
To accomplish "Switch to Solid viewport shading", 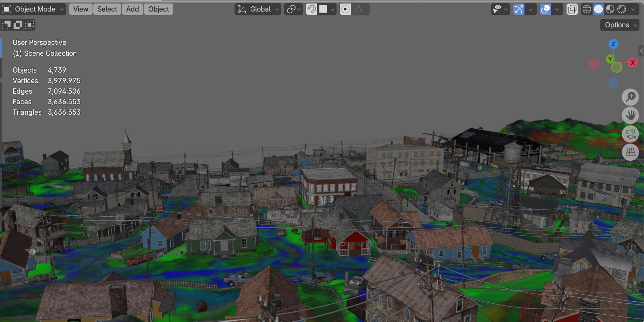I will point(598,9).
